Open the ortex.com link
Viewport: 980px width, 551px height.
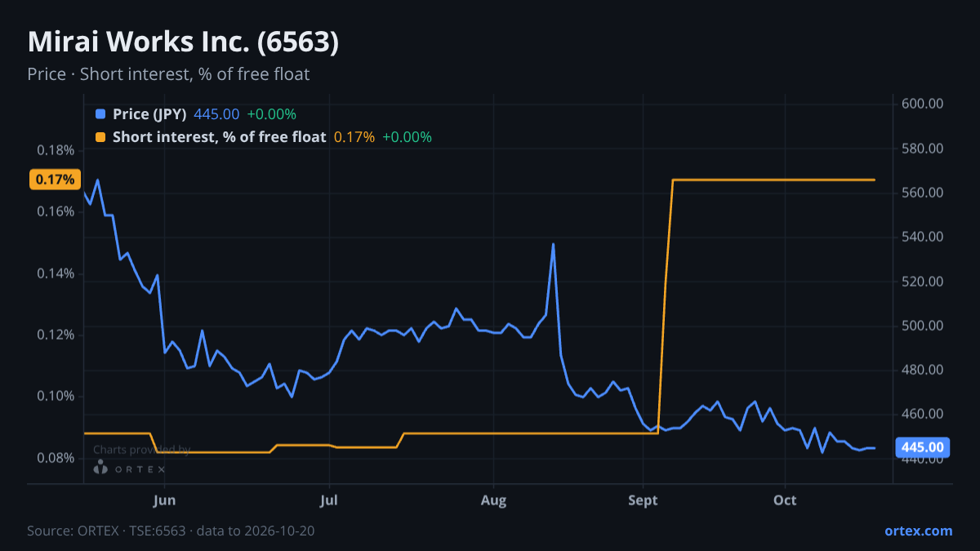point(918,531)
